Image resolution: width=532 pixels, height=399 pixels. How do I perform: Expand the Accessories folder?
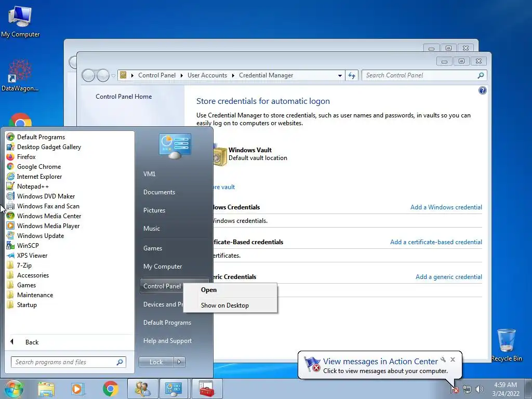pyautogui.click(x=33, y=275)
